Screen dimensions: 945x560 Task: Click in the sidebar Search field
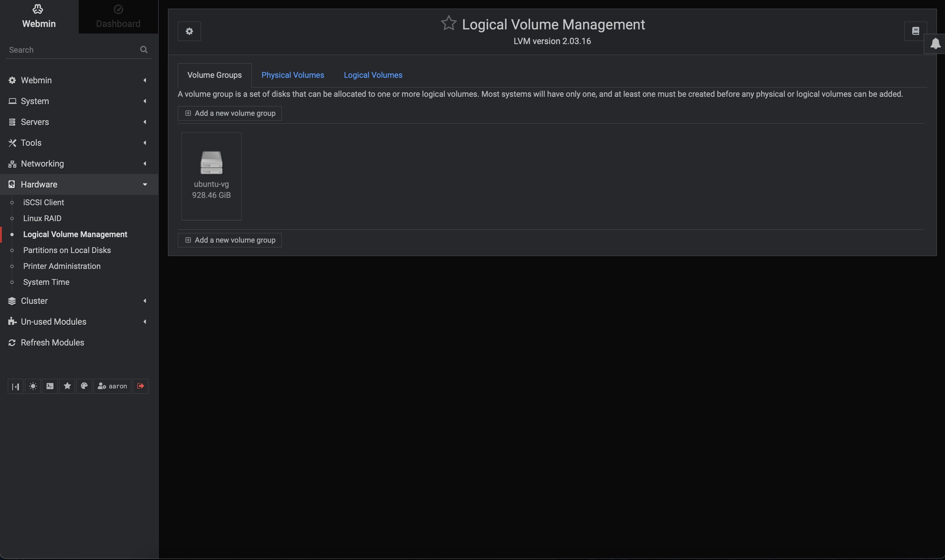point(72,50)
